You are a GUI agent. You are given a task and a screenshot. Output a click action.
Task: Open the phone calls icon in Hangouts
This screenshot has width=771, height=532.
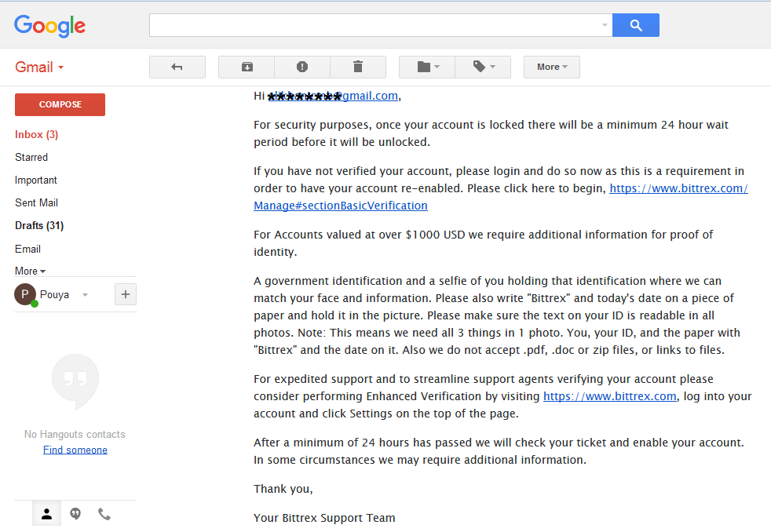104,514
